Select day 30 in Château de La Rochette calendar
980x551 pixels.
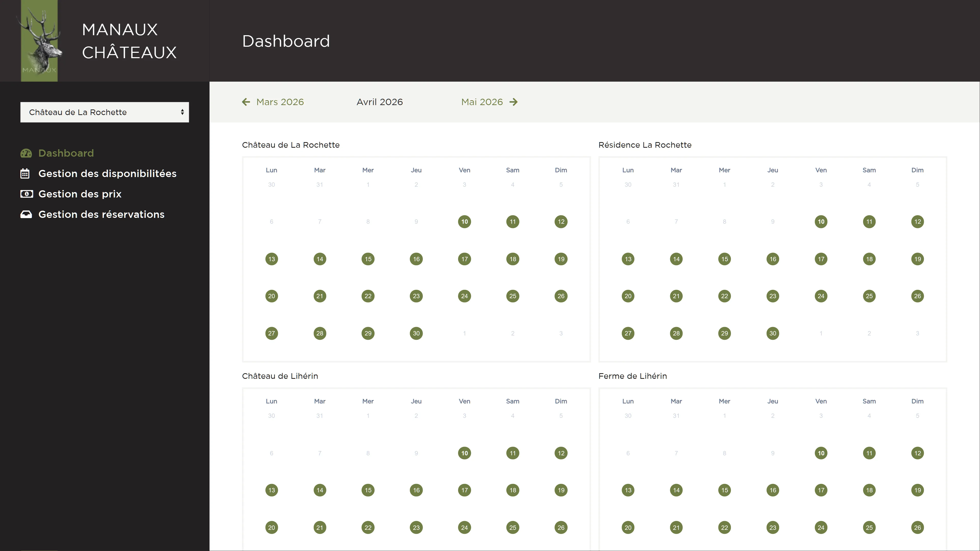click(x=416, y=333)
